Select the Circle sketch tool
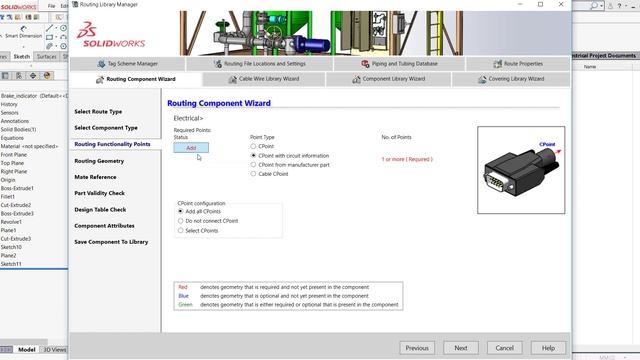The height and width of the screenshot is (360, 640). [63, 28]
